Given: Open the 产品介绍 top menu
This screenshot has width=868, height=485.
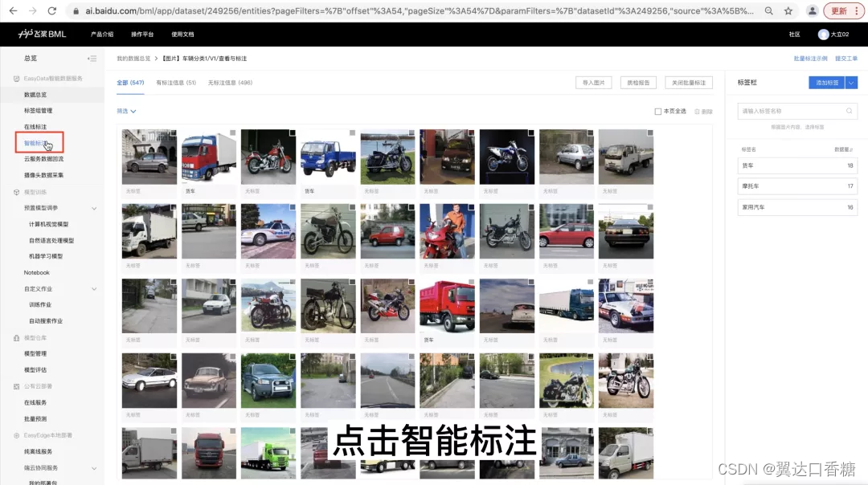Looking at the screenshot, I should click(x=102, y=35).
